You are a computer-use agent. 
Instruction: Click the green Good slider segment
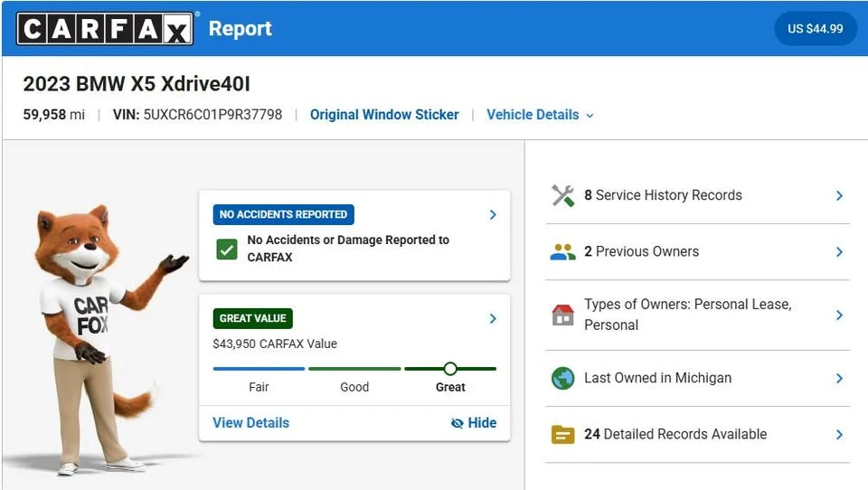pyautogui.click(x=354, y=369)
